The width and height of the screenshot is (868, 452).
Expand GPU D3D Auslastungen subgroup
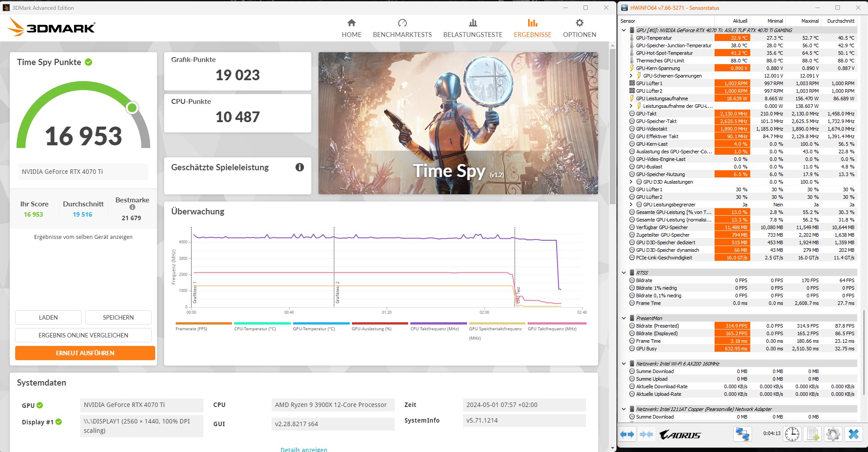coord(631,182)
